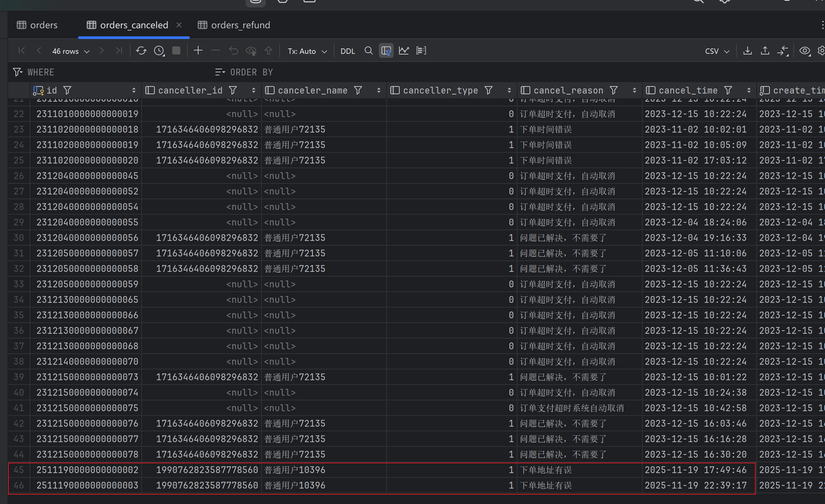Close the orders_canceled tab
The width and height of the screenshot is (825, 504).
point(179,25)
